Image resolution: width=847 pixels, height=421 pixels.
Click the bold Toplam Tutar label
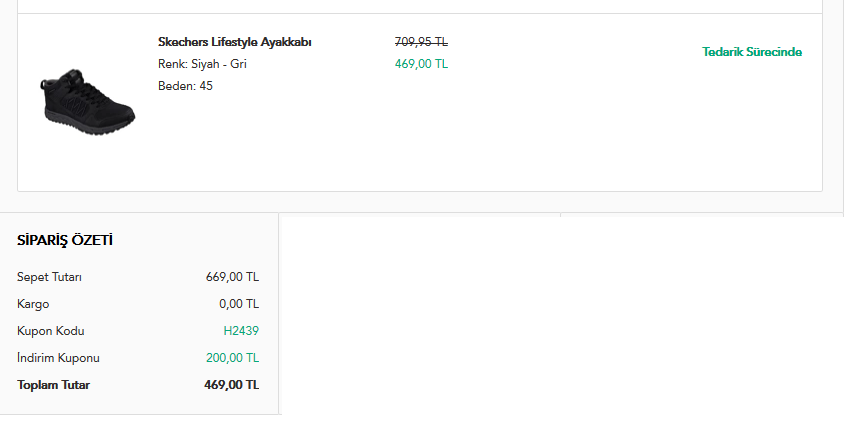(53, 385)
